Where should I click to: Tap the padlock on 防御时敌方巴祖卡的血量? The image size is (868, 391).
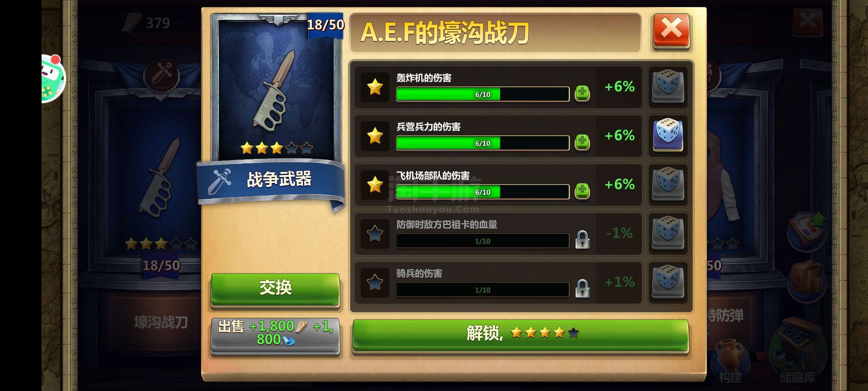pos(582,240)
